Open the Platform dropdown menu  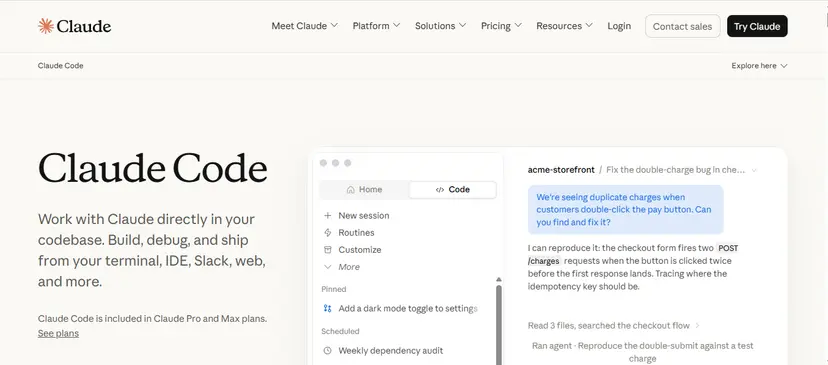coord(376,26)
